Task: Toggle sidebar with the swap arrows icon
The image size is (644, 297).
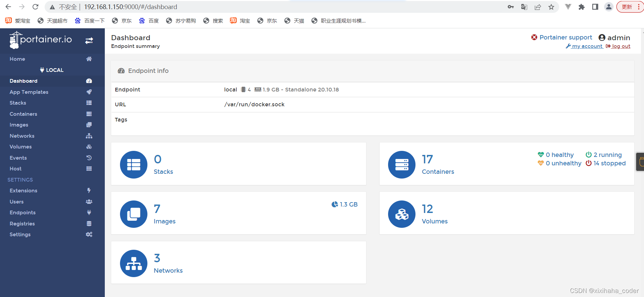Action: 89,41
